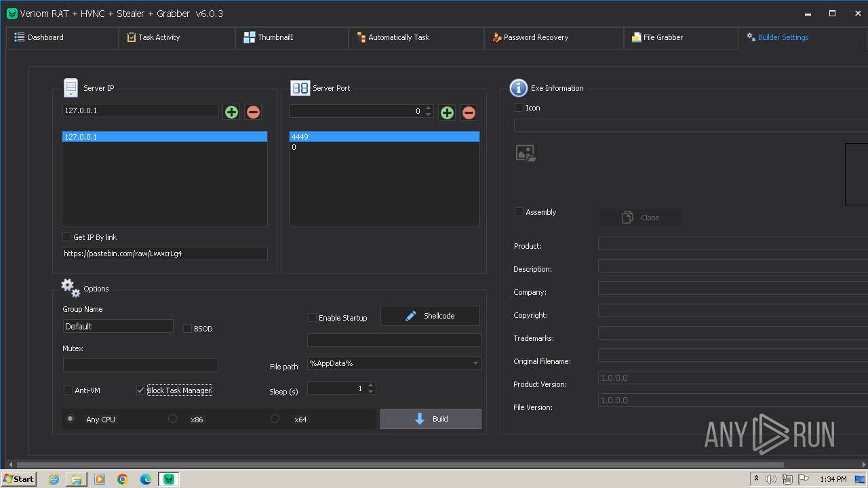Click the scrollbar left arrow

click(10, 465)
